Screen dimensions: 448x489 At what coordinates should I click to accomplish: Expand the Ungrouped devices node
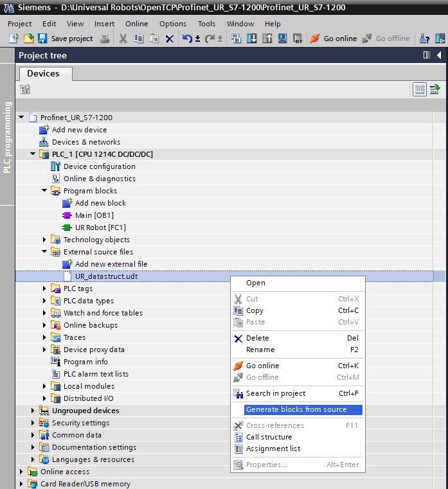(x=33, y=411)
